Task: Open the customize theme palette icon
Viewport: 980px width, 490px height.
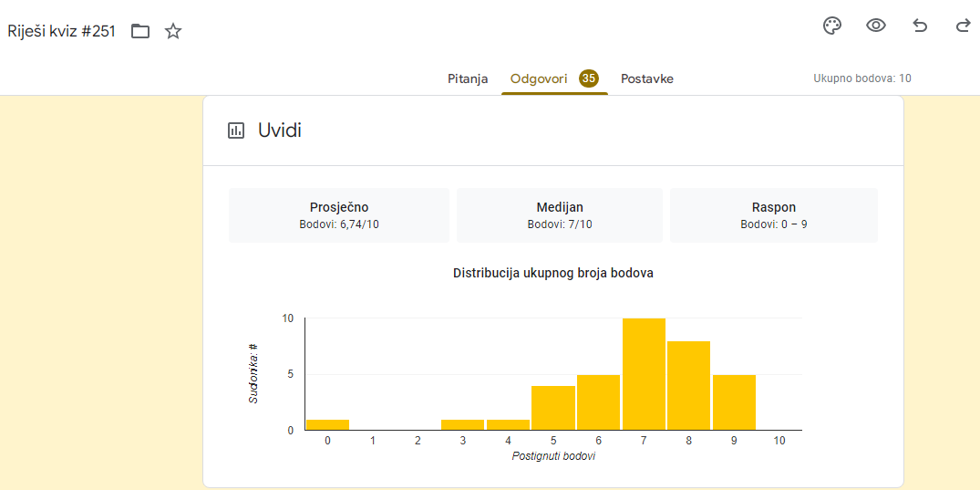Action: pos(832,26)
